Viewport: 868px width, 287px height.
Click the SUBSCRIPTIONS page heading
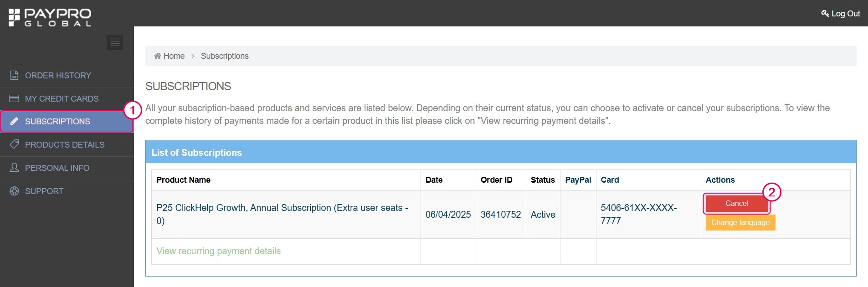coord(188,86)
